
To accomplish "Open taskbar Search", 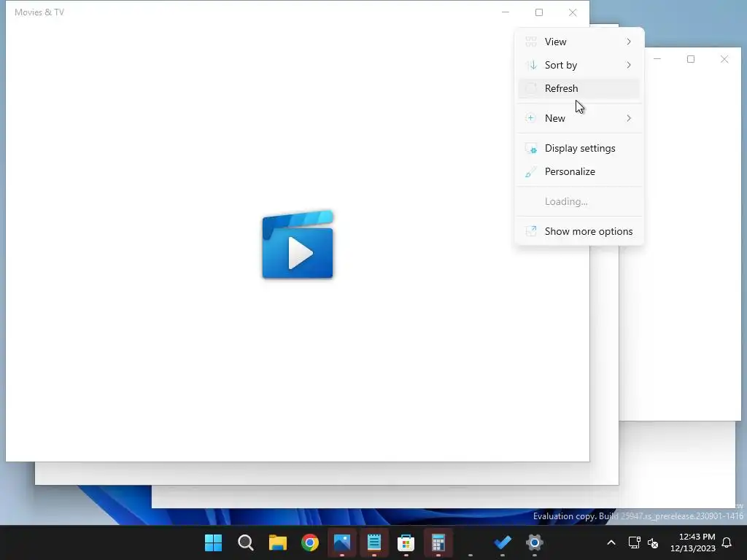I will (x=245, y=542).
